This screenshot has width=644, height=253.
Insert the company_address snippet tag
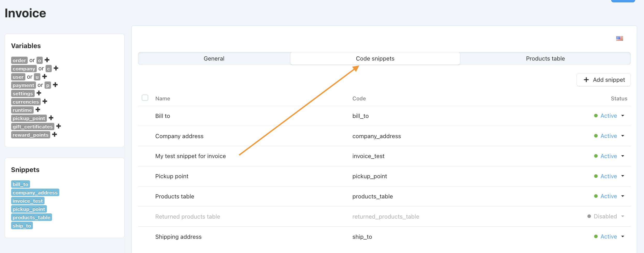tap(35, 192)
